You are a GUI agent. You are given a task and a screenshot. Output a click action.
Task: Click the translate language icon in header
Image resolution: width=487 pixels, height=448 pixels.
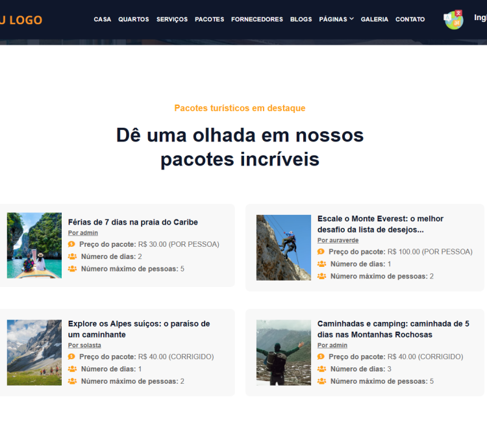coord(453,19)
